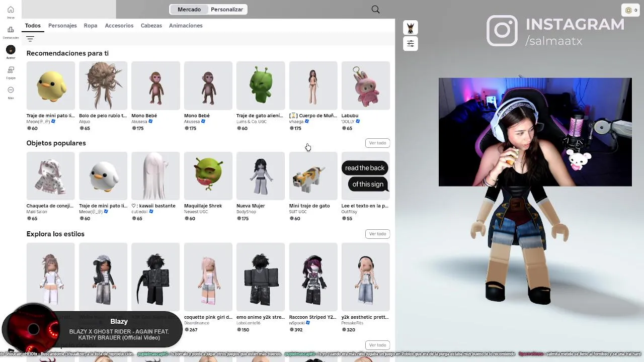The image size is (644, 362).
Task: Click the Newest UGC creator name
Action: click(197, 212)
